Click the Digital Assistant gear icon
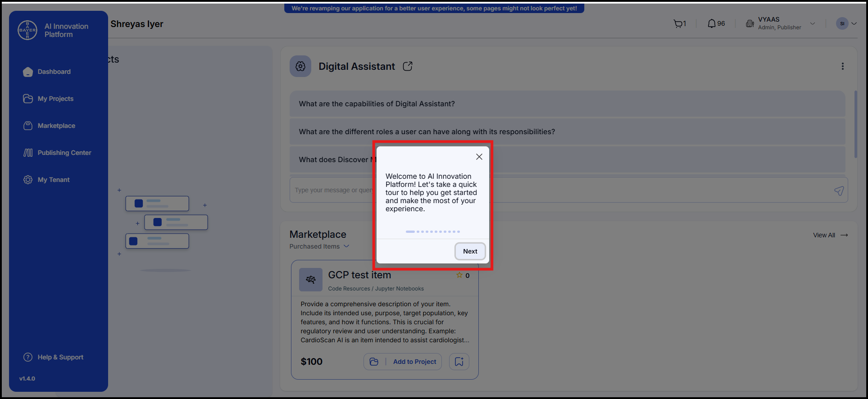 pos(300,66)
